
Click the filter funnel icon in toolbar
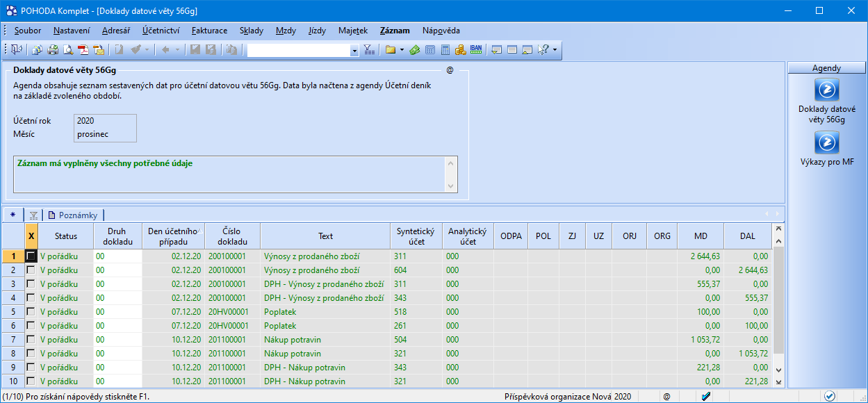click(369, 50)
